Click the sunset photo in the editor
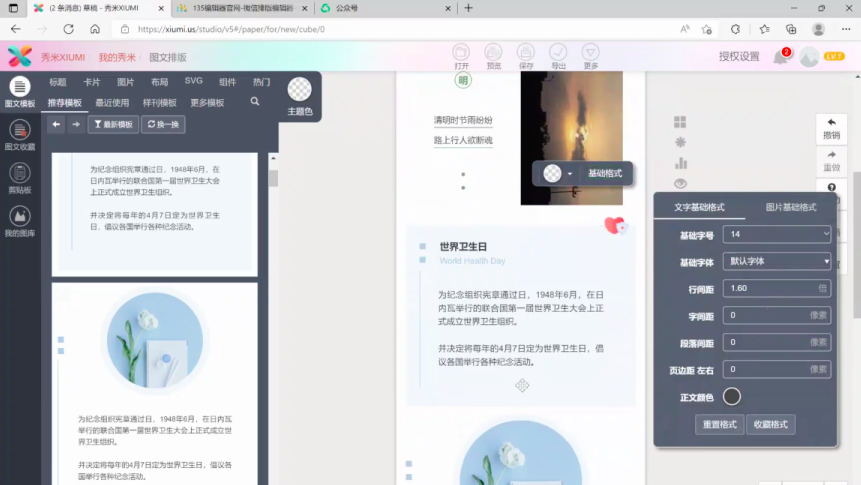Screen dimensions: 861x485 (x=572, y=138)
